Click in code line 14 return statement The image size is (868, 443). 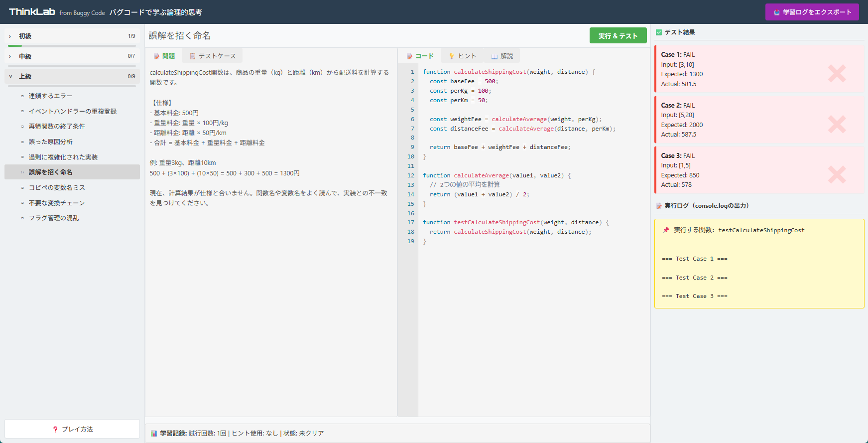[480, 194]
